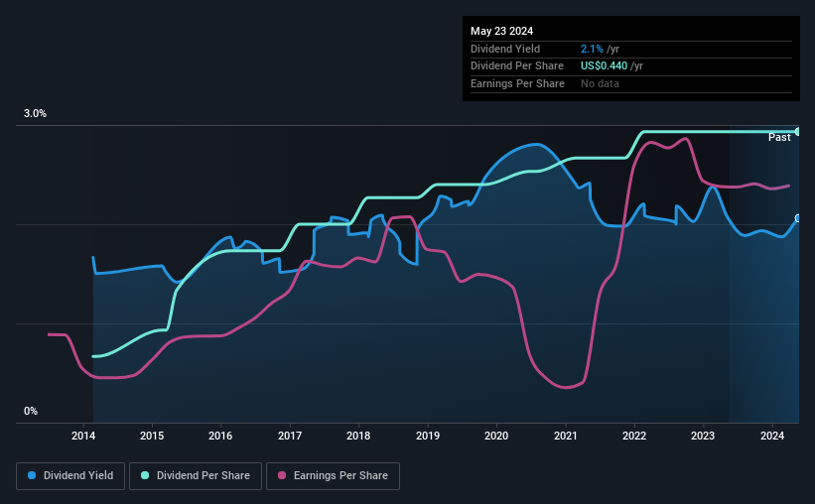This screenshot has height=504, width=815.
Task: Click the 2018 x-axis label
Action: [x=358, y=436]
